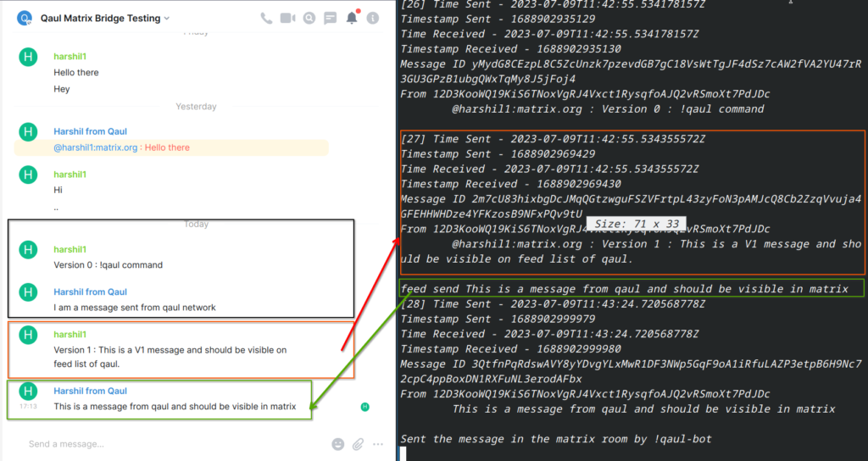
Task: Click the Qaul Matrix Bridge Testing room avatar
Action: coord(24,19)
